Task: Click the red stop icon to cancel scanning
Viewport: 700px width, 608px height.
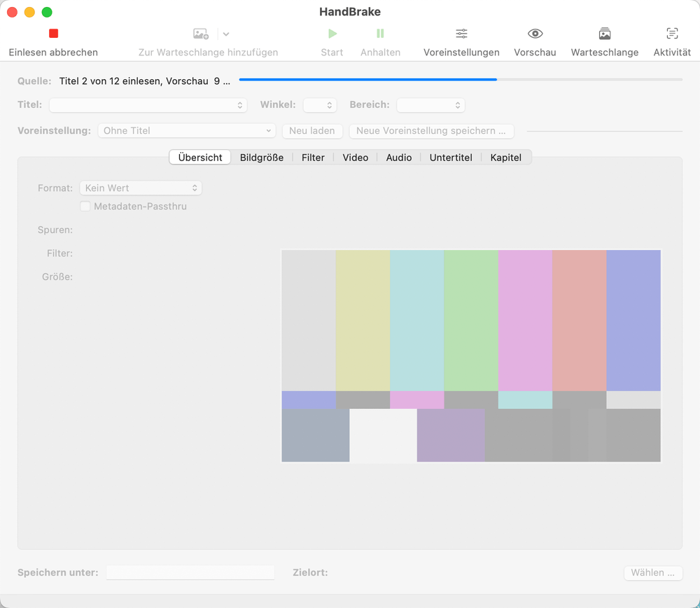Action: pos(53,34)
